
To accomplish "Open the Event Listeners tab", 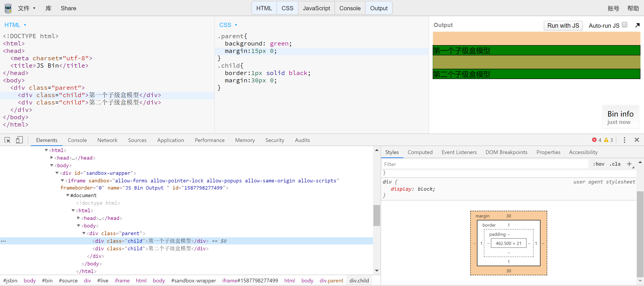I will [x=459, y=152].
